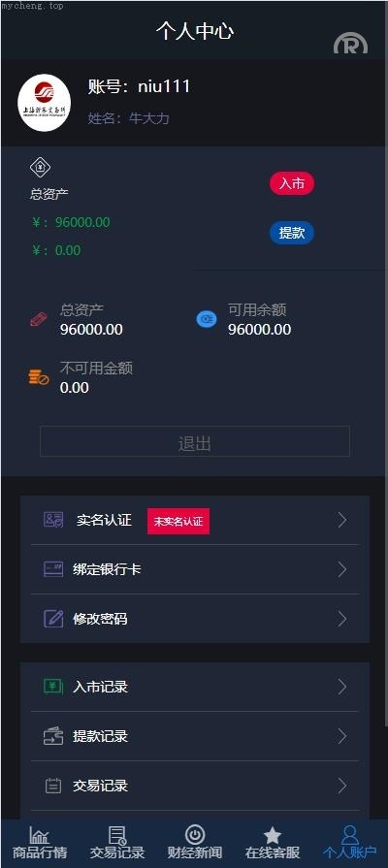Click the ID card icon for 实名认证

click(53, 520)
